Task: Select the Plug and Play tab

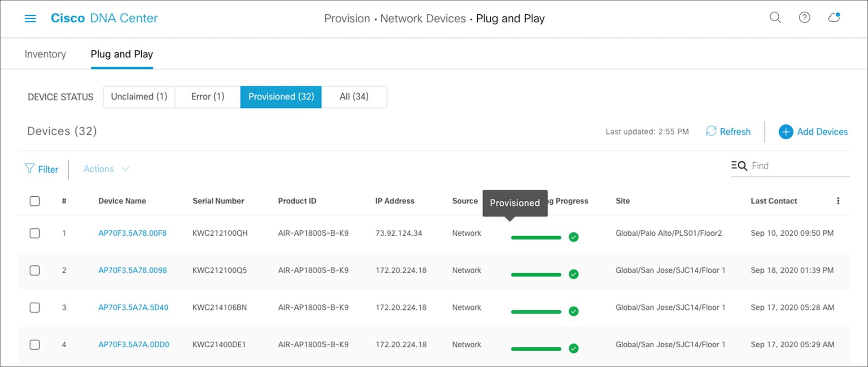Action: click(x=122, y=54)
